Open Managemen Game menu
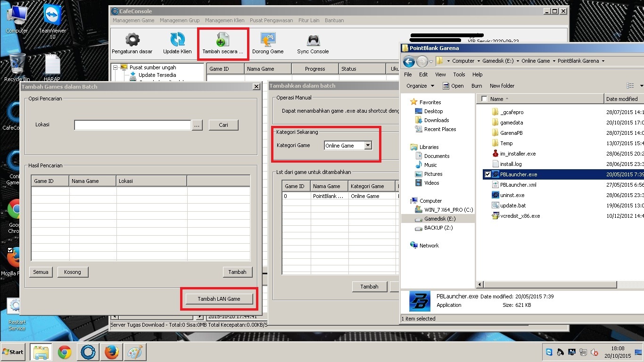Viewport: 644px width, 362px height. [133, 20]
